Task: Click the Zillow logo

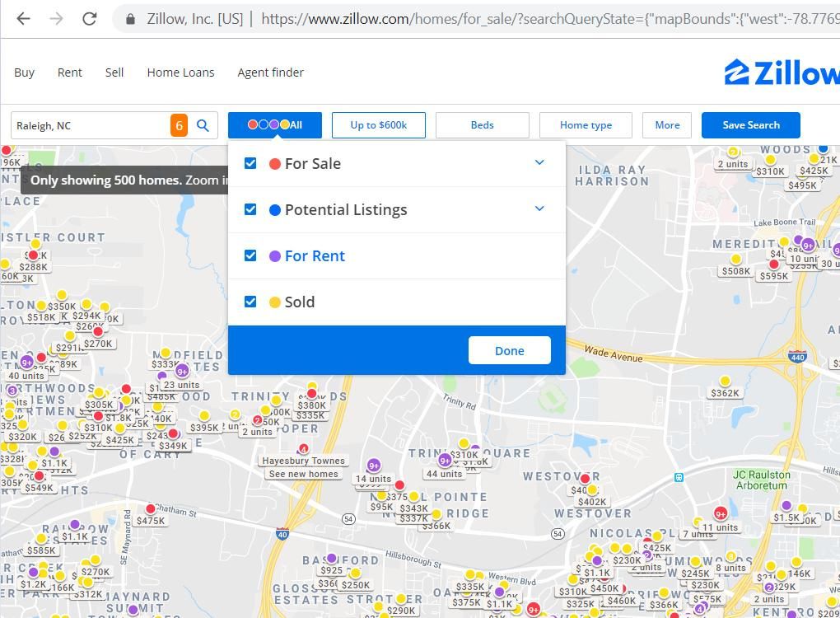Action: 782,73
